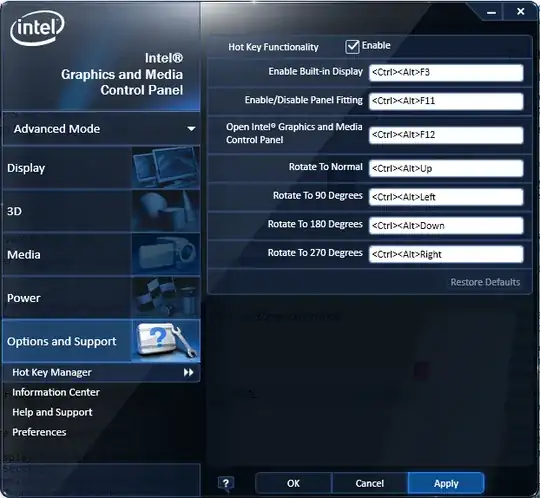The image size is (540, 498).
Task: Open Information Center
Action: [x=56, y=392]
